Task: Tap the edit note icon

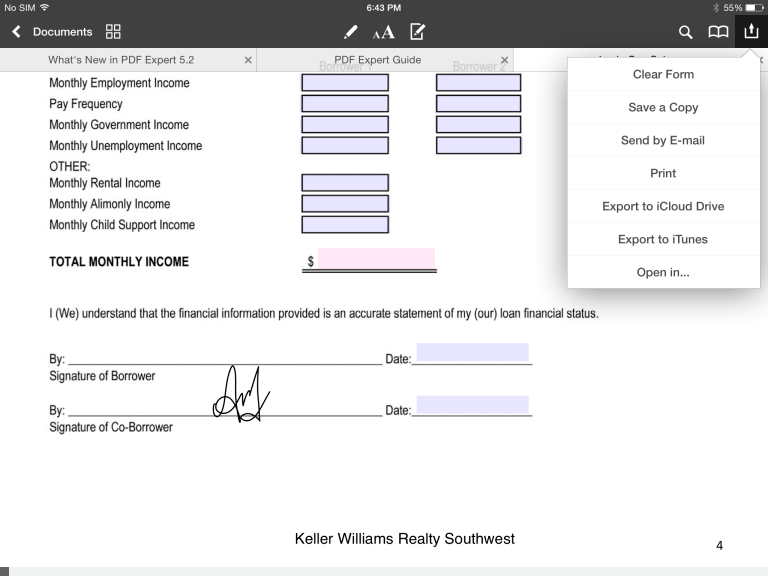Action: click(417, 32)
